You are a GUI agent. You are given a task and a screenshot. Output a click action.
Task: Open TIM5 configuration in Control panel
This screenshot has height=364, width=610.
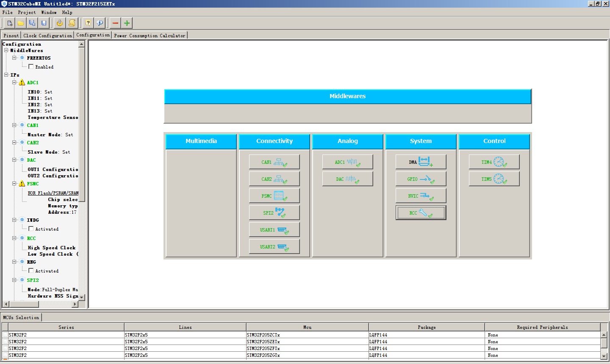pyautogui.click(x=494, y=179)
